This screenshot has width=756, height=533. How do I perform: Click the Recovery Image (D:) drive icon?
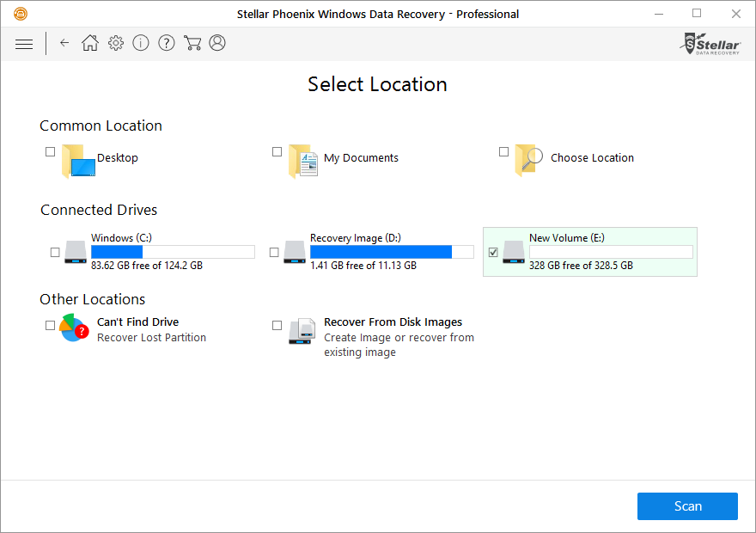pyautogui.click(x=295, y=252)
